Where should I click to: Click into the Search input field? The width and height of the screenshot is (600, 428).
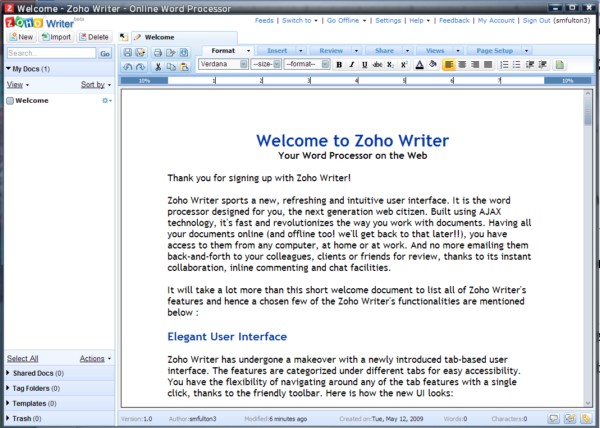tap(51, 53)
